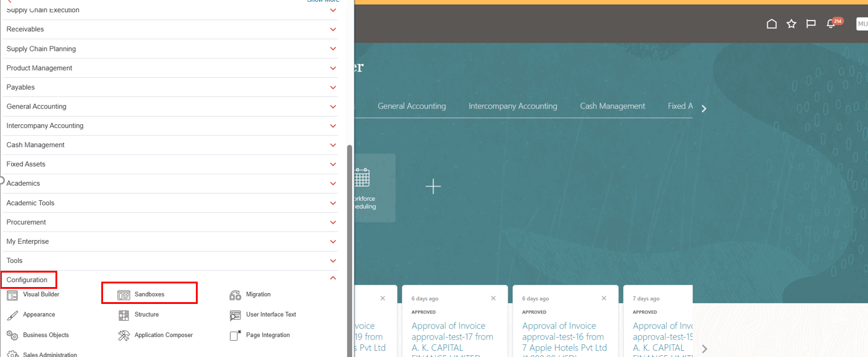Open the Migration link
The height and width of the screenshot is (357, 868).
259,294
